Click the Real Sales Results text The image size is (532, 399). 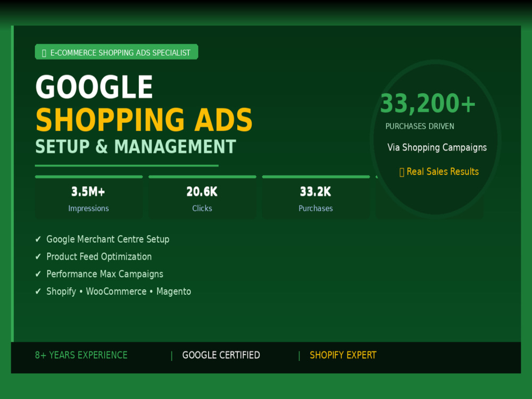(x=443, y=172)
